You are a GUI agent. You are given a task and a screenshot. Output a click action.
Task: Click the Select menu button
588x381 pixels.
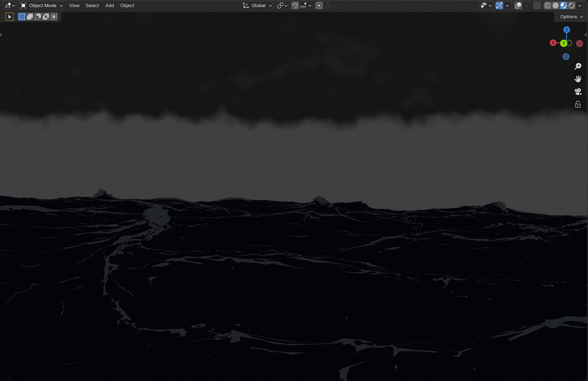92,6
